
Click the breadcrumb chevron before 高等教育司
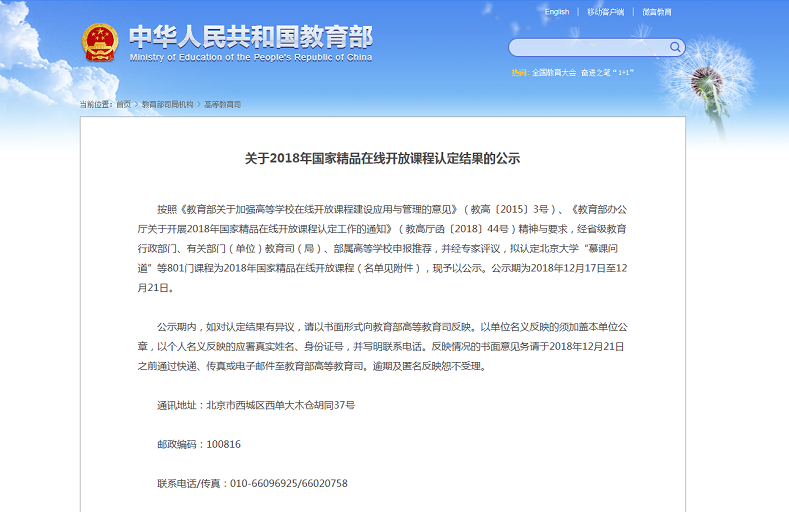click(199, 104)
